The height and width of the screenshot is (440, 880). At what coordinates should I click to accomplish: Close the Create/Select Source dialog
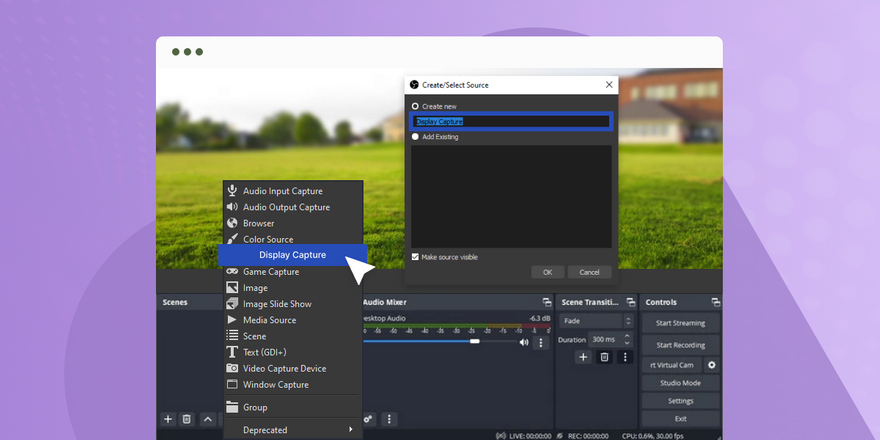(609, 85)
